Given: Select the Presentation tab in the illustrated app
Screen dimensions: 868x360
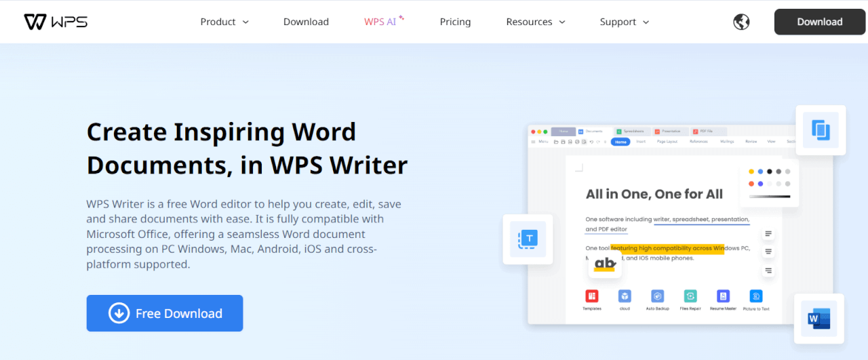Looking at the screenshot, I should [671, 132].
